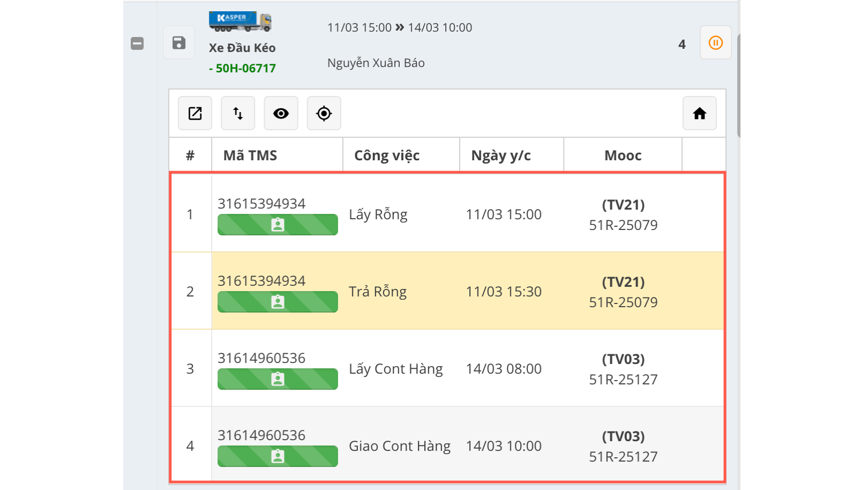Click the Công việc column header
The width and height of the screenshot is (868, 490).
(387, 155)
